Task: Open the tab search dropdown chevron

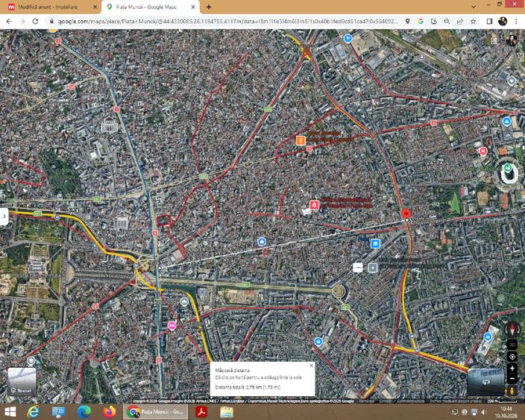Action: point(474,7)
